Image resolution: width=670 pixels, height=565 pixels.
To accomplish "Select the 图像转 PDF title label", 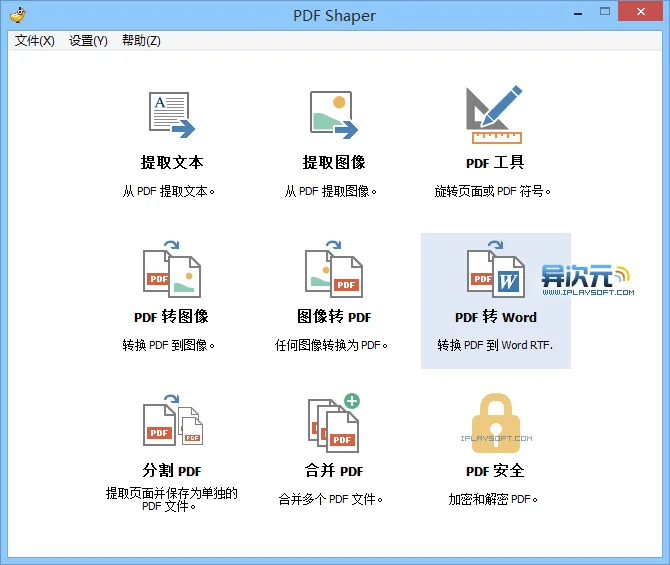I will (x=334, y=317).
